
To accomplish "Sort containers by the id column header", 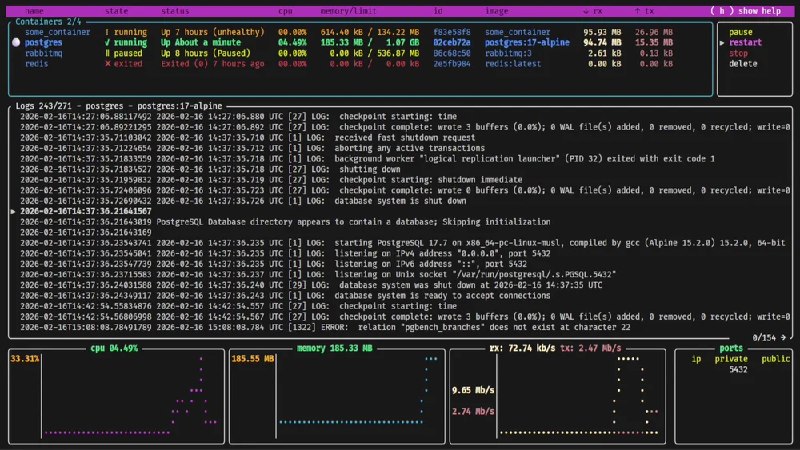I will click(438, 11).
